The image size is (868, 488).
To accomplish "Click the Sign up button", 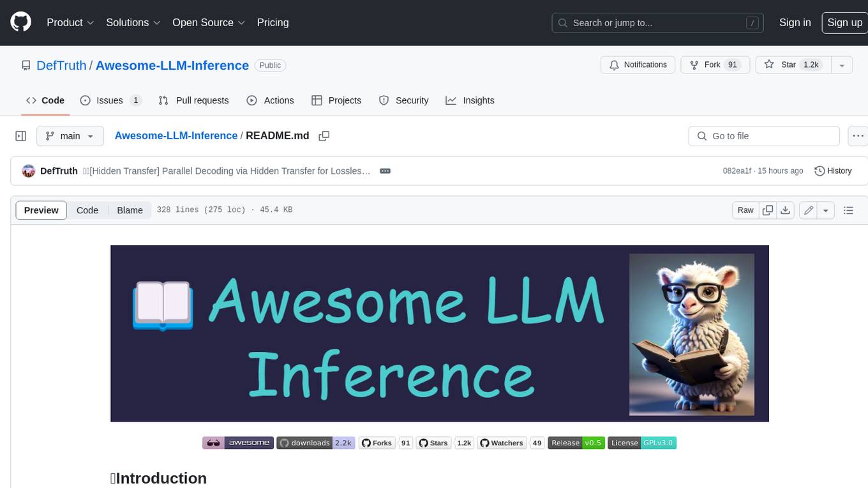I will pyautogui.click(x=844, y=22).
